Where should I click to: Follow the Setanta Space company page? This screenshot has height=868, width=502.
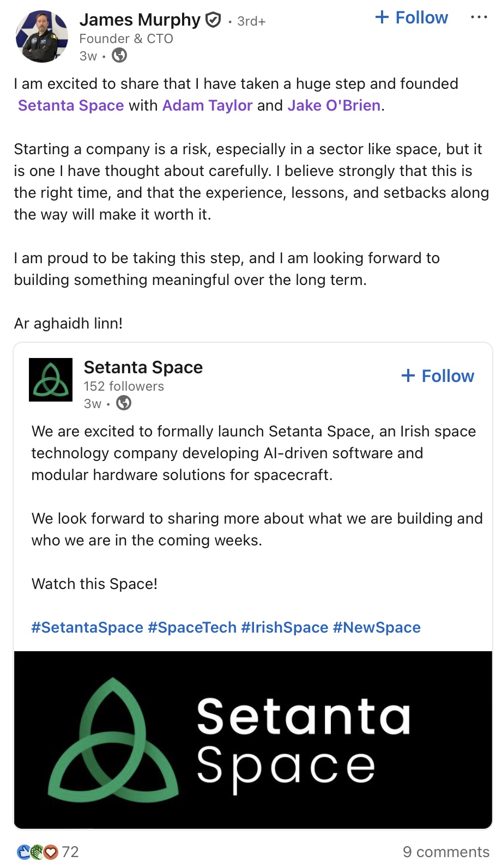coord(438,376)
